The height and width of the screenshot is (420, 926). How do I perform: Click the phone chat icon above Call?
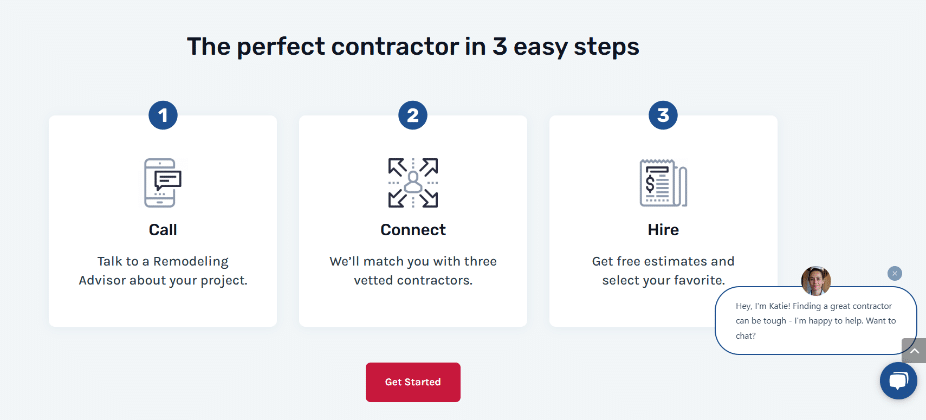[x=163, y=183]
